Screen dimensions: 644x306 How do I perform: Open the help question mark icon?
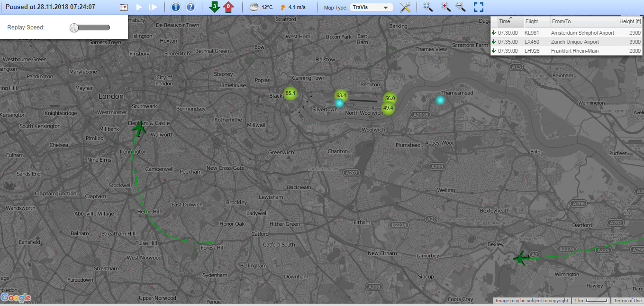[190, 7]
